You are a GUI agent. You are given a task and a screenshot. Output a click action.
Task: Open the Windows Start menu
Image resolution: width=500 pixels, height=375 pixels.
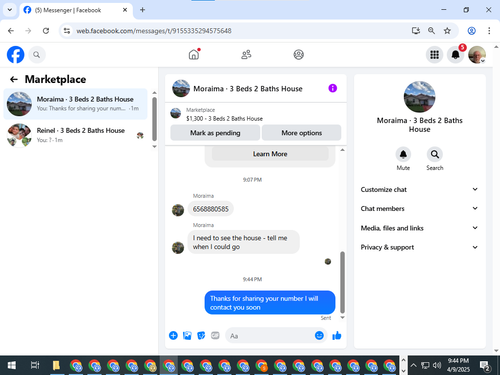click(x=12, y=366)
